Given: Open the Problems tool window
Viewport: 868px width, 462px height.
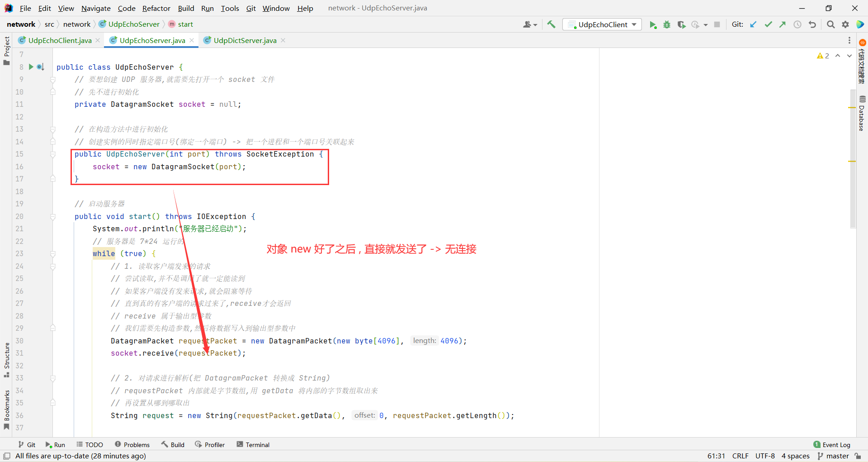Looking at the screenshot, I should pos(132,445).
